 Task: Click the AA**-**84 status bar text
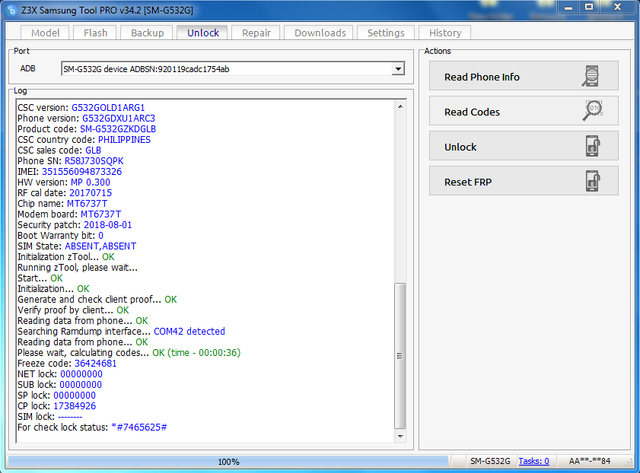589,461
